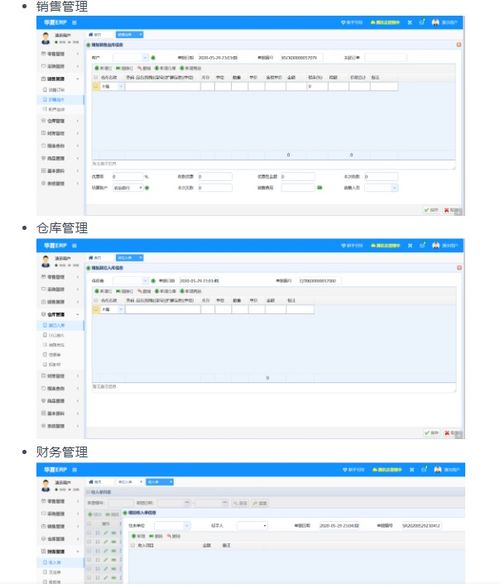
Task: Click green icon next to settlement account dropdown
Action: pyautogui.click(x=147, y=188)
